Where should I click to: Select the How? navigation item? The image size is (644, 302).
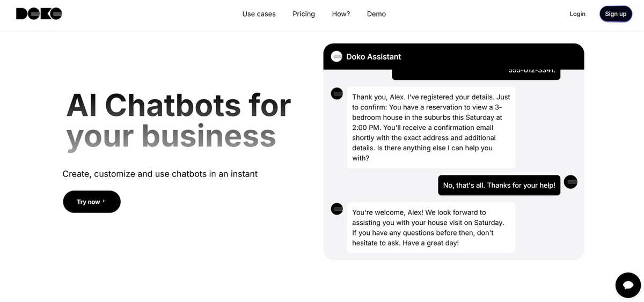pos(341,14)
